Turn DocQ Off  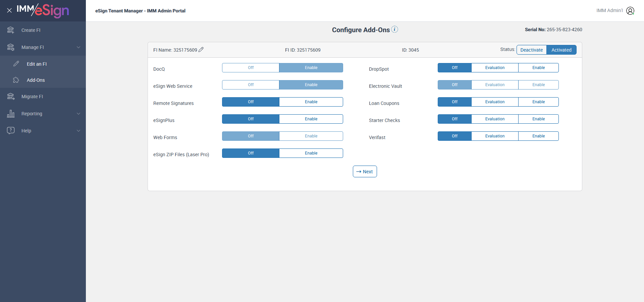pyautogui.click(x=251, y=68)
